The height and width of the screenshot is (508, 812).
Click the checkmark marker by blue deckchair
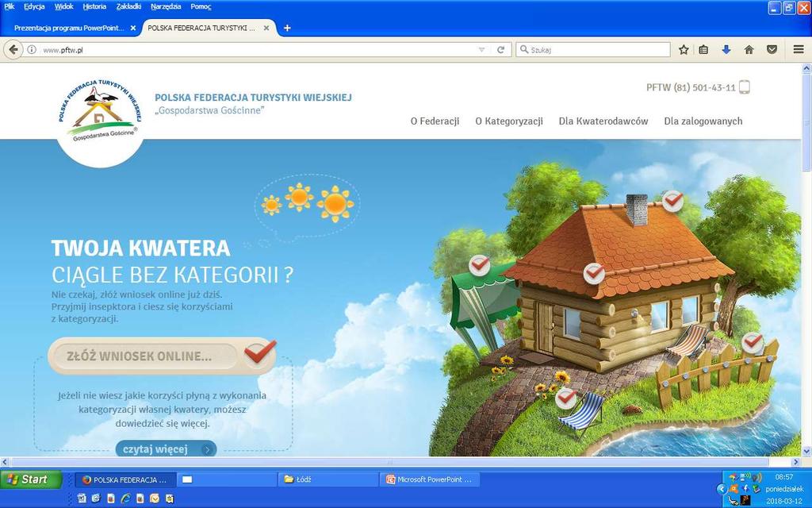click(x=566, y=398)
